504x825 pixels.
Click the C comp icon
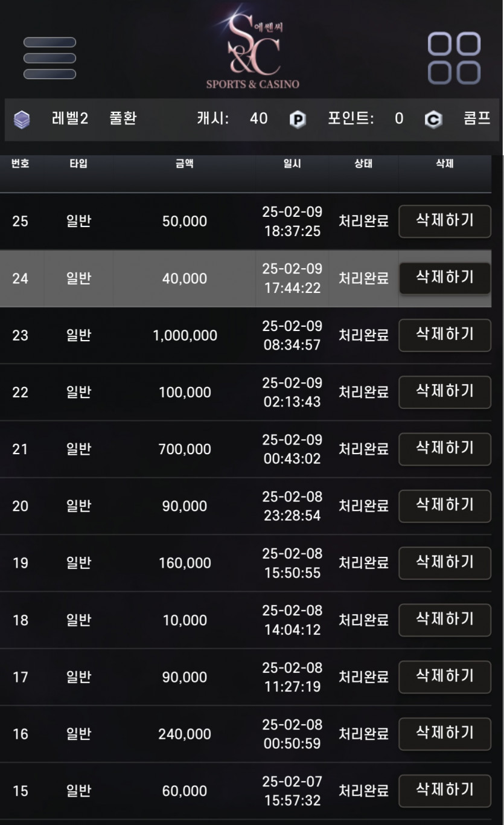pyautogui.click(x=433, y=120)
